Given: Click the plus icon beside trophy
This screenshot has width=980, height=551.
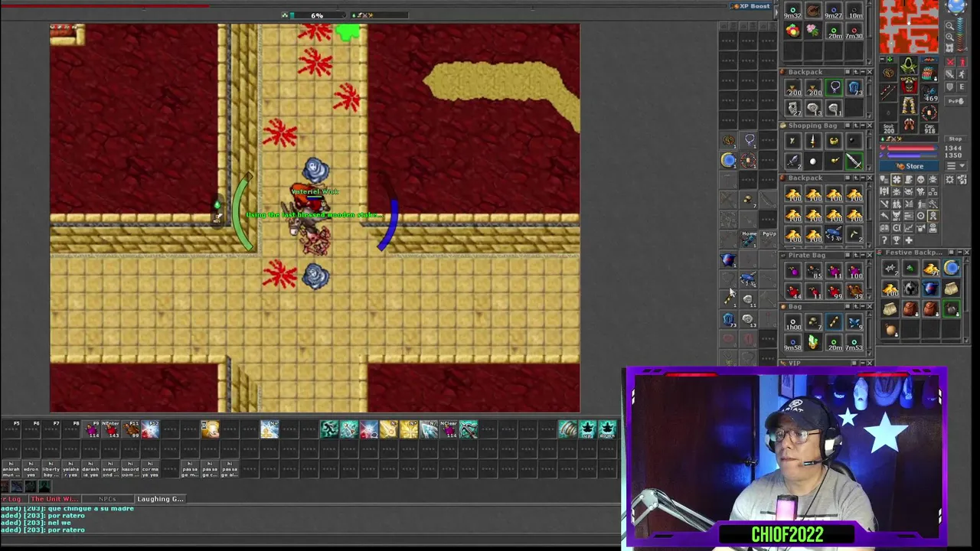Looking at the screenshot, I should [x=909, y=240].
